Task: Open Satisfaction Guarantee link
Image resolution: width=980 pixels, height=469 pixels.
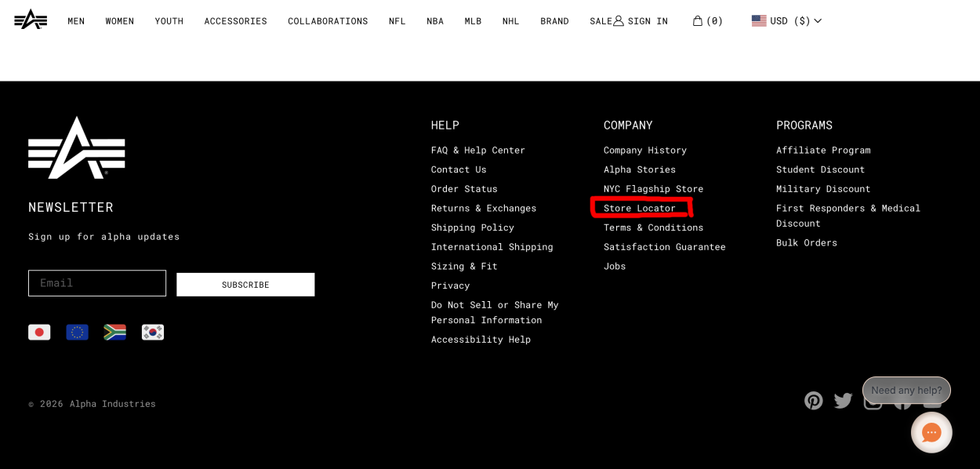Action: point(665,247)
